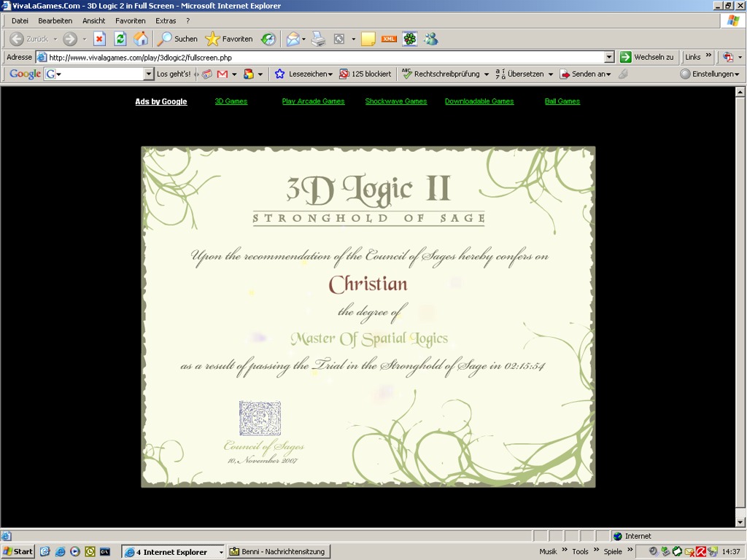The width and height of the screenshot is (747, 560).
Task: Click the Lesezeichen star bookmark button
Action: (303, 74)
